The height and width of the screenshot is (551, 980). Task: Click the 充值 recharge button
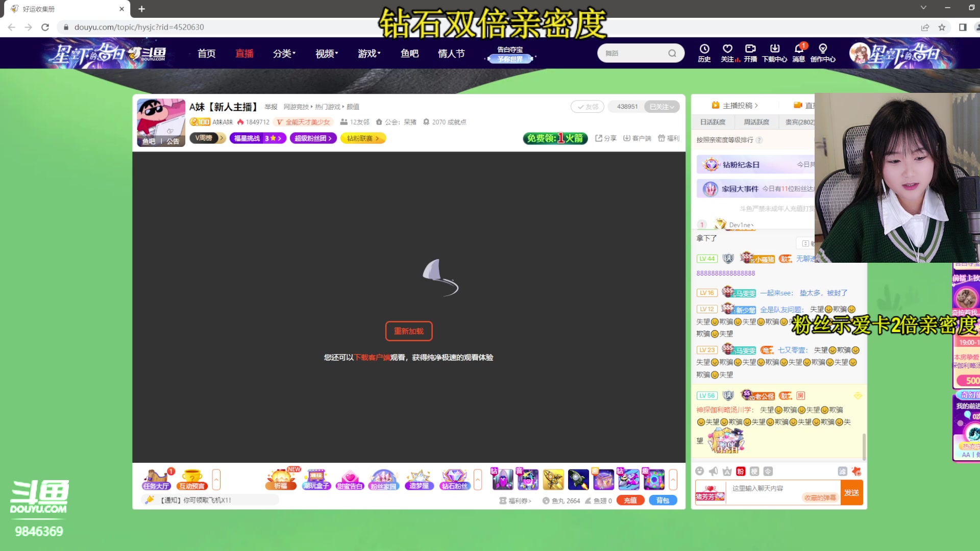tap(630, 500)
